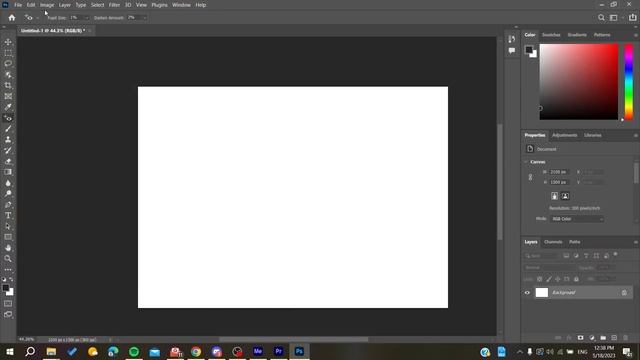Open the Color panel options menu
This screenshot has height=360, width=640.
click(636, 35)
